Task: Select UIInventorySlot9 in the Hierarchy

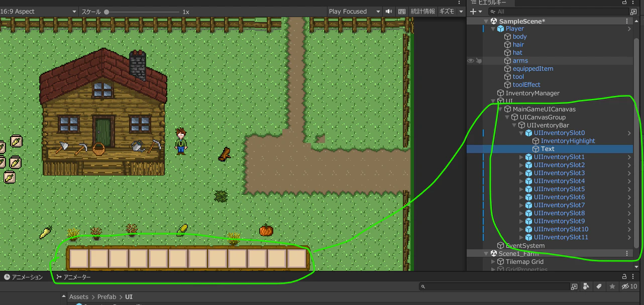Action: point(559,221)
